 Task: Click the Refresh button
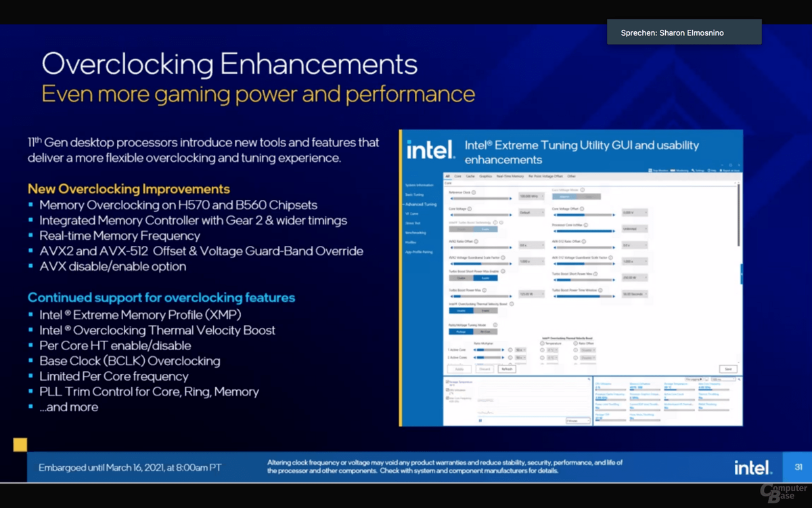tap(507, 369)
